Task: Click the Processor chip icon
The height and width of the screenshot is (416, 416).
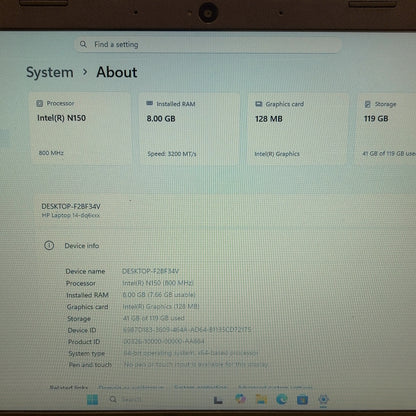Action: [x=40, y=103]
